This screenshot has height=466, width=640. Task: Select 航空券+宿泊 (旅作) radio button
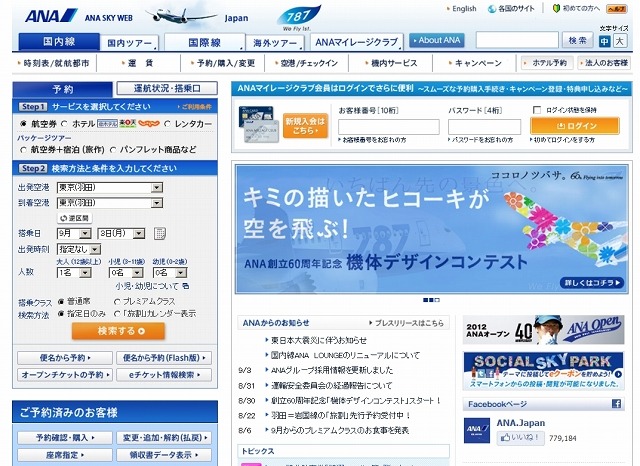23,150
